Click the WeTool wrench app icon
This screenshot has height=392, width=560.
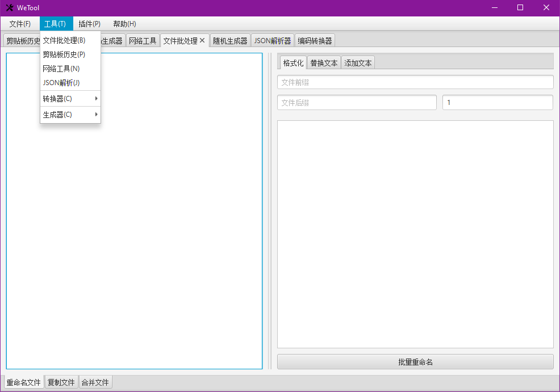(9, 7)
